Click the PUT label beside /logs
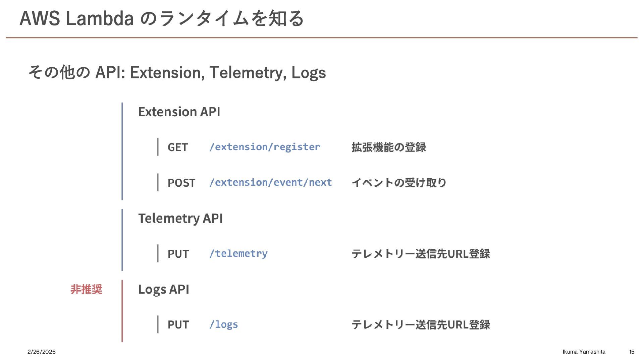The height and width of the screenshot is (362, 644). coord(178,324)
